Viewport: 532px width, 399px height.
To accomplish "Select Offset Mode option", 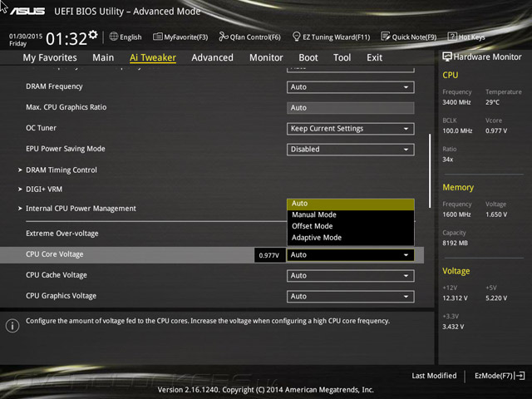I will (x=351, y=226).
